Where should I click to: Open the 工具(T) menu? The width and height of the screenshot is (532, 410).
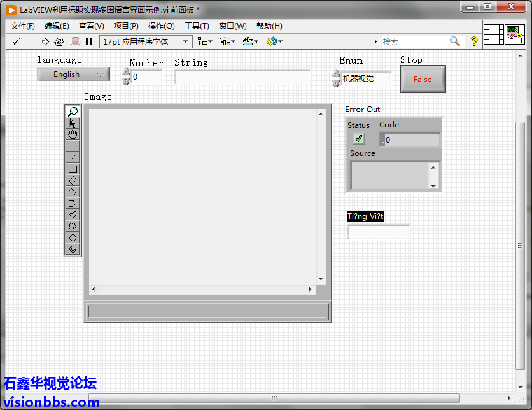coord(197,26)
